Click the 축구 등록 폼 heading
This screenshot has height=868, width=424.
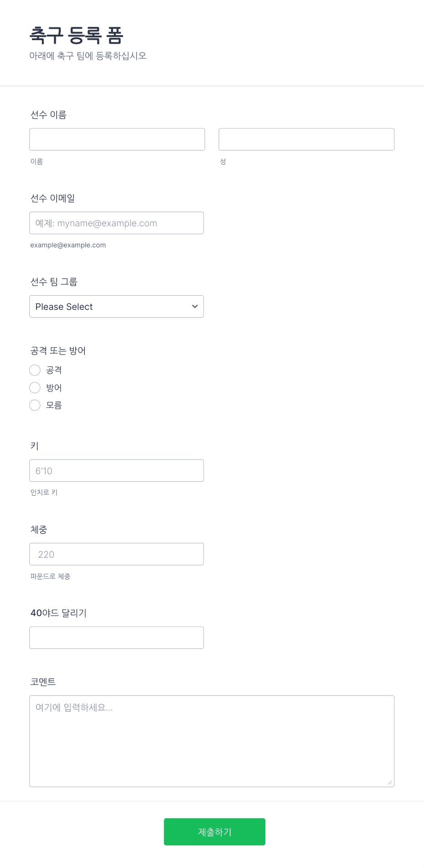(77, 35)
